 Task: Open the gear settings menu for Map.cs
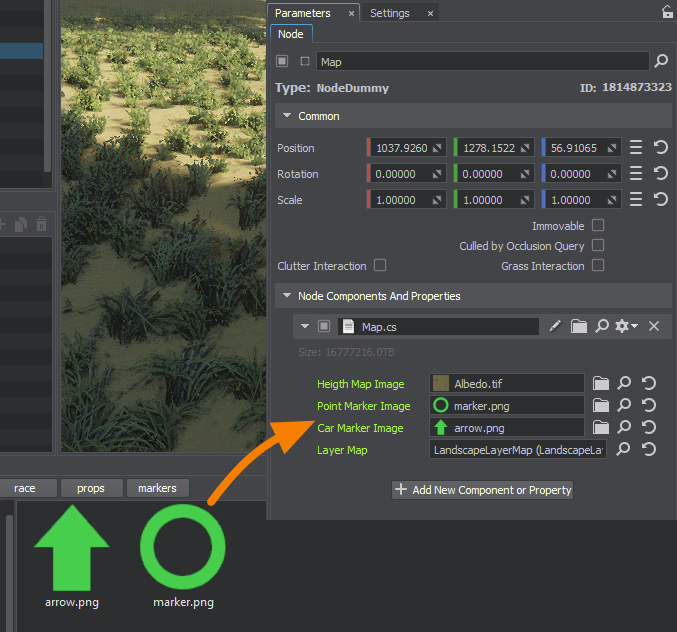click(626, 326)
